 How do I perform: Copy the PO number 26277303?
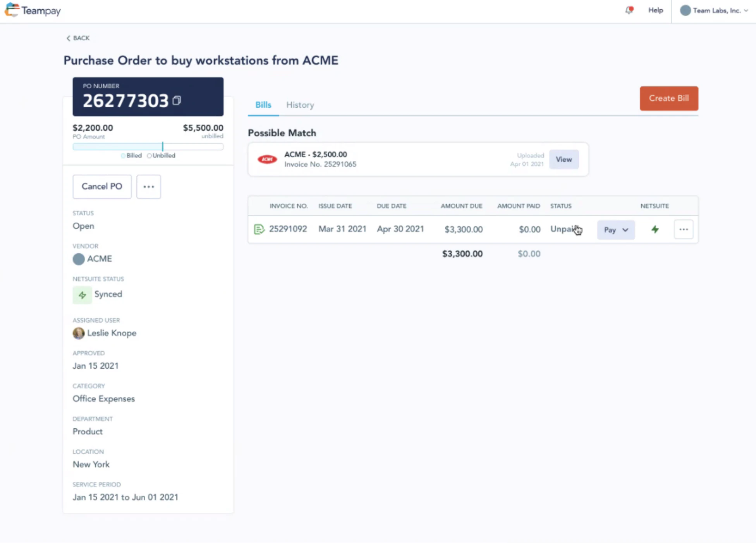[177, 101]
